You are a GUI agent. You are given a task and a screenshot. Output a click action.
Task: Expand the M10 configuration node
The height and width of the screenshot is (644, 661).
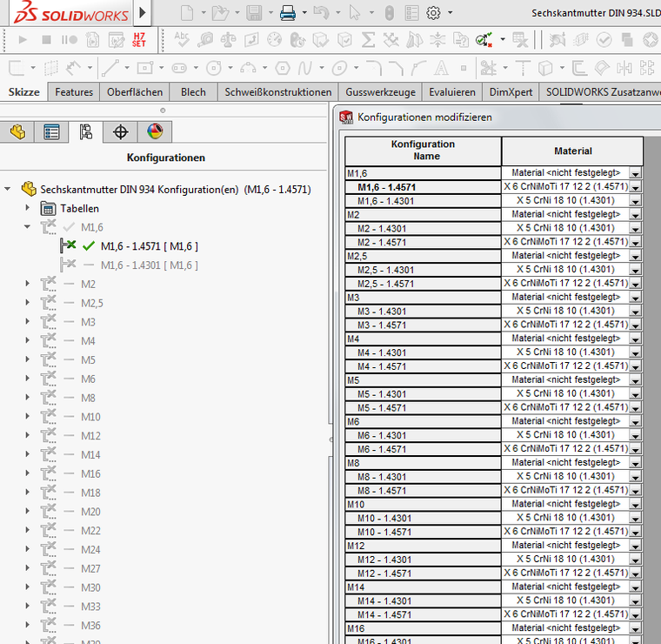[28, 416]
